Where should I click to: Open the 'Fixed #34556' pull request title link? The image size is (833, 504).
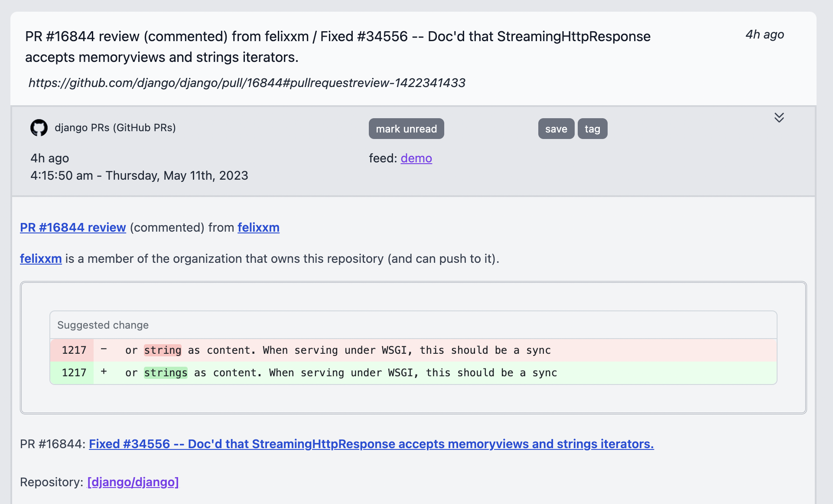(371, 444)
